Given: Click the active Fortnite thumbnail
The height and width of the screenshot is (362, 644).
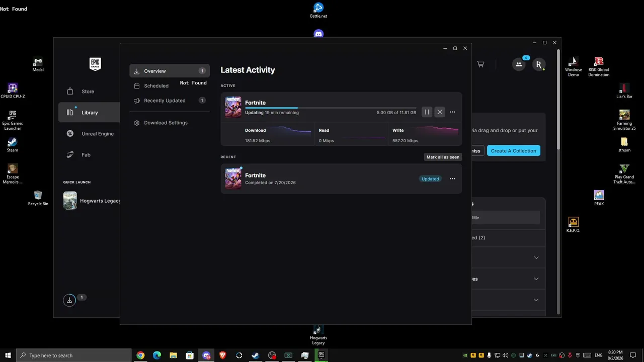Looking at the screenshot, I should point(233,107).
